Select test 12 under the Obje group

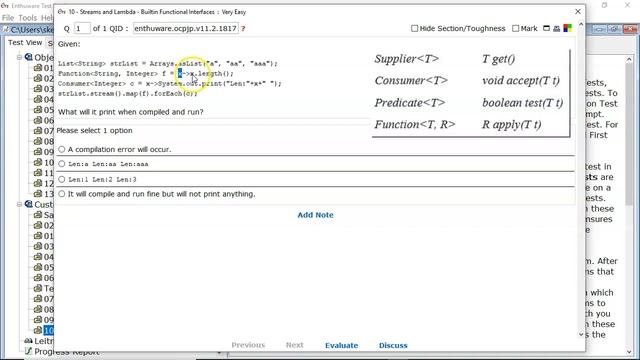click(44, 183)
